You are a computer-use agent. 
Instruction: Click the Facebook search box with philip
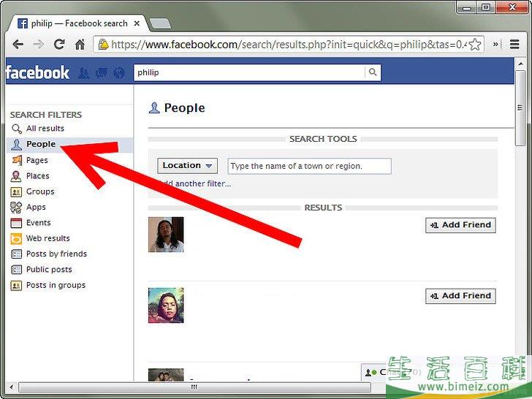(x=249, y=72)
